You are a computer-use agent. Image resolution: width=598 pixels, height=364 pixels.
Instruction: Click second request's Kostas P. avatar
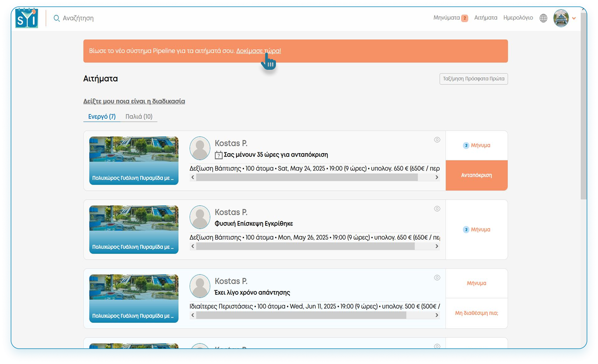pos(200,217)
